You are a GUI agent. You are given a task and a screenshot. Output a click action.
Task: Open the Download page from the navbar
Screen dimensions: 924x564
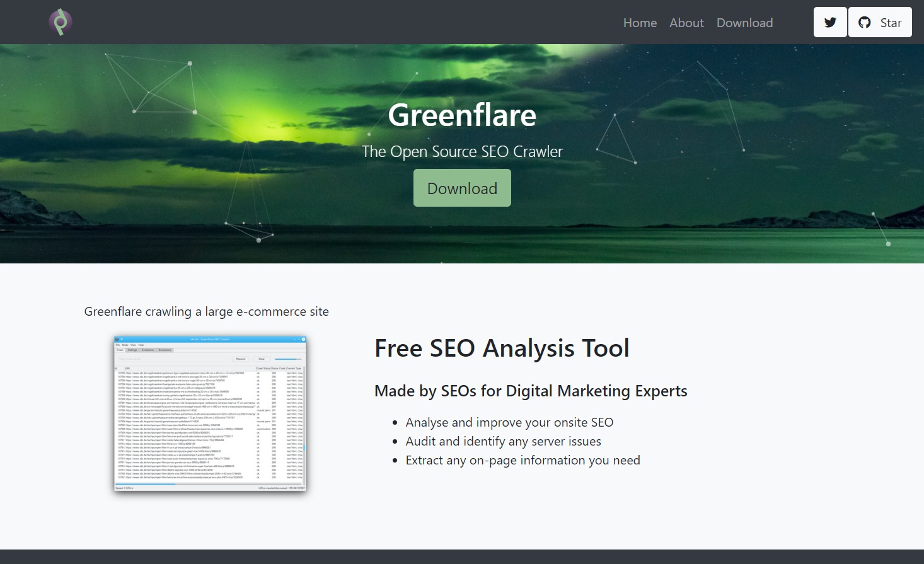(x=744, y=22)
